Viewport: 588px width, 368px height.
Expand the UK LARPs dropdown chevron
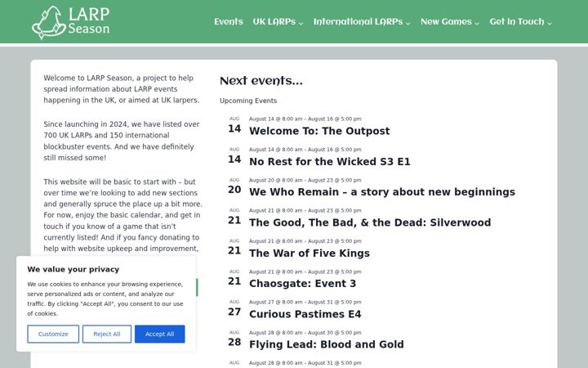coord(301,23)
